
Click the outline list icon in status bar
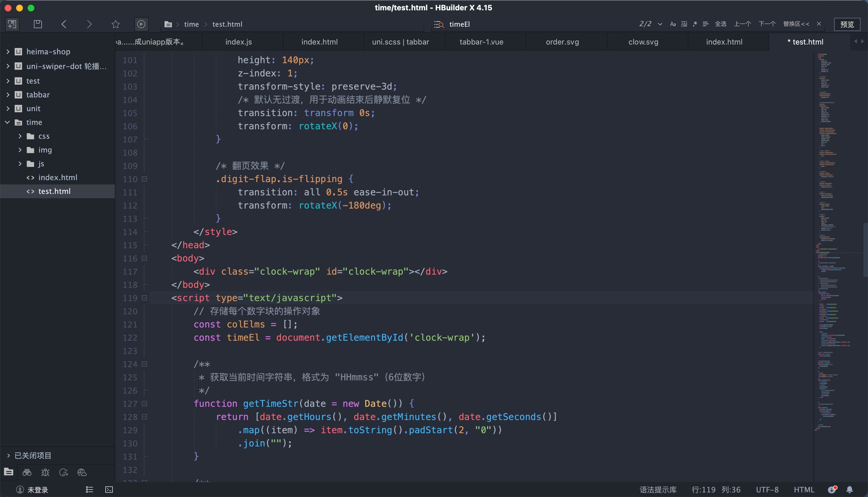89,490
